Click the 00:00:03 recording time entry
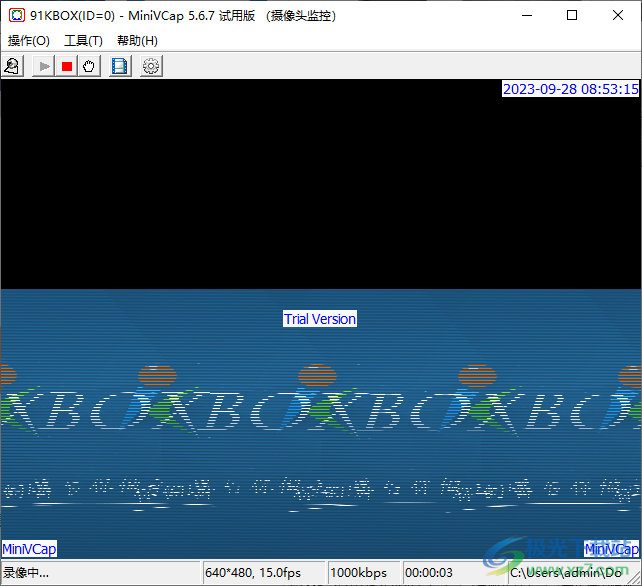Viewport: 642px width, 586px height. (454, 572)
